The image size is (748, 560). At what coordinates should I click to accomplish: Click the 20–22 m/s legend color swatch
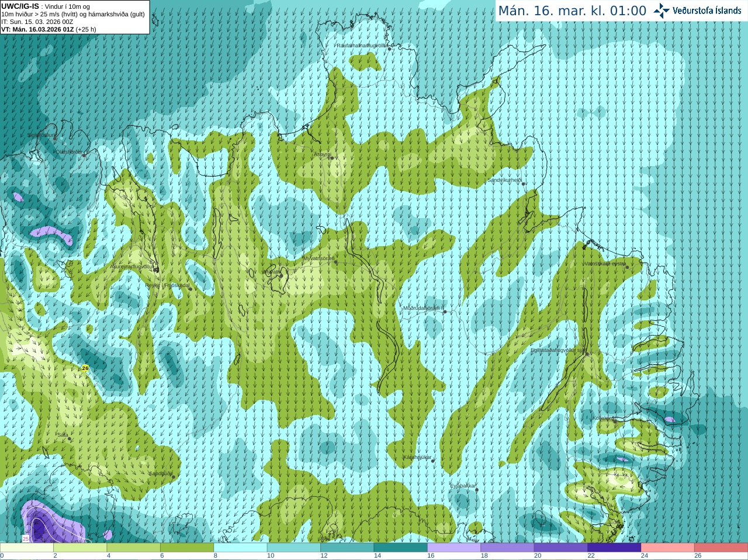click(561, 548)
